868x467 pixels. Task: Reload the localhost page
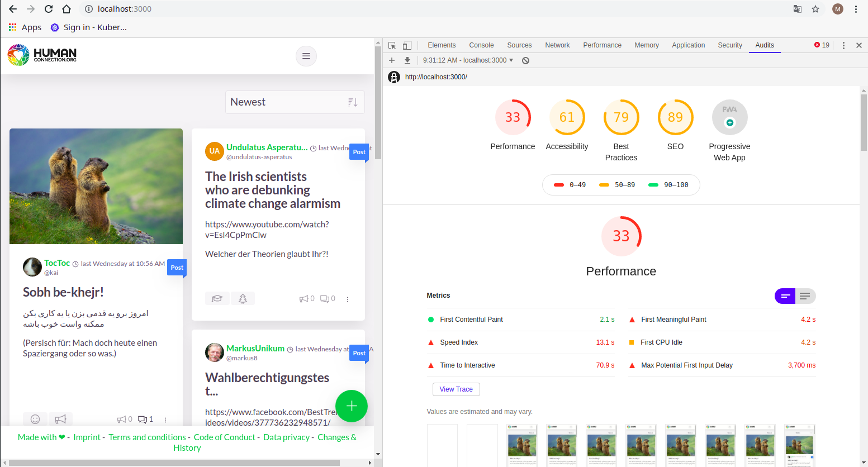click(x=49, y=9)
